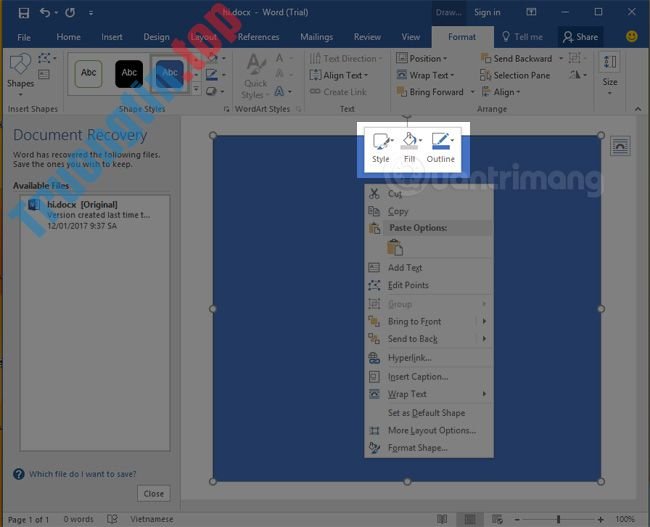Click the Draw Text Box icon in Insert Shapes

(44, 75)
